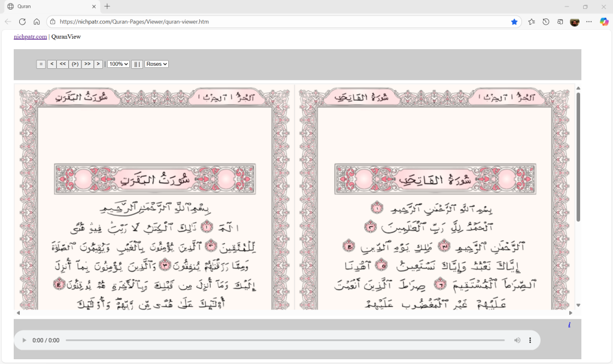Click the blue 'i' info link

coord(569,325)
